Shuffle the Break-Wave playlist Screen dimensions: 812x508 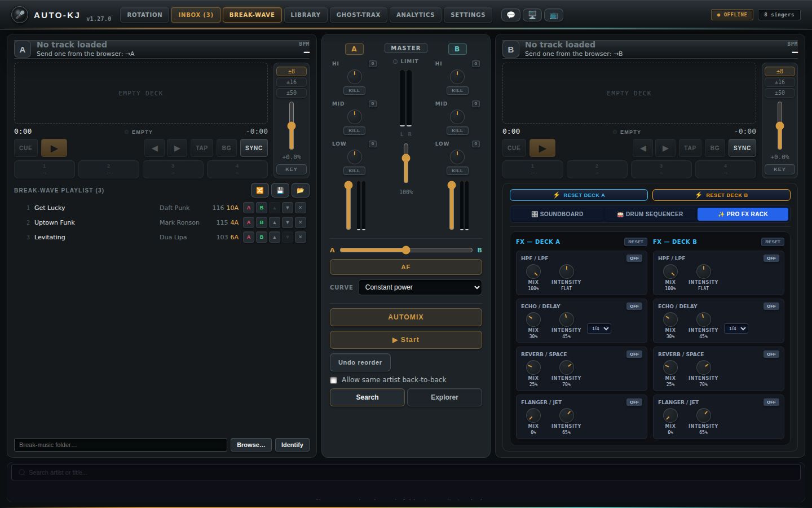[260, 191]
